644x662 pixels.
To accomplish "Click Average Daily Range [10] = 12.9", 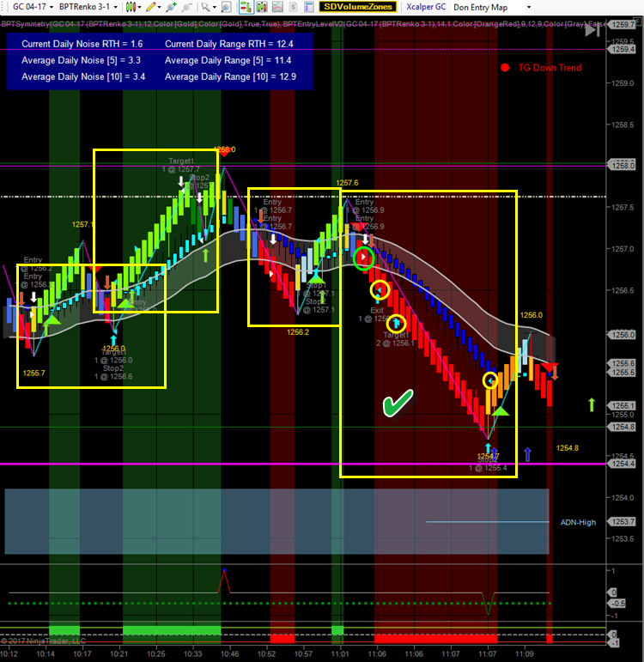I will 231,76.
